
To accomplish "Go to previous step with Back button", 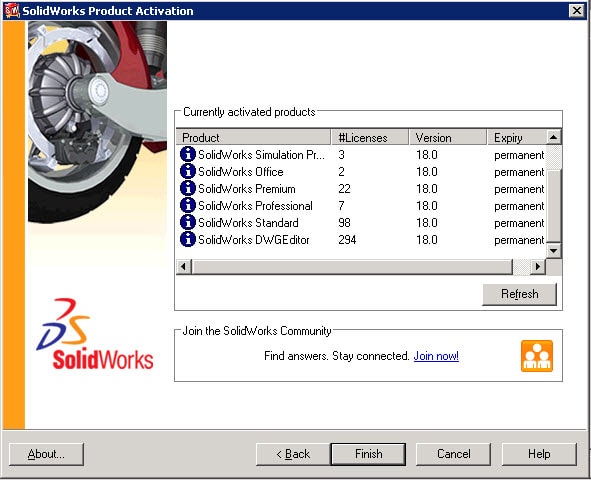I will pyautogui.click(x=293, y=454).
